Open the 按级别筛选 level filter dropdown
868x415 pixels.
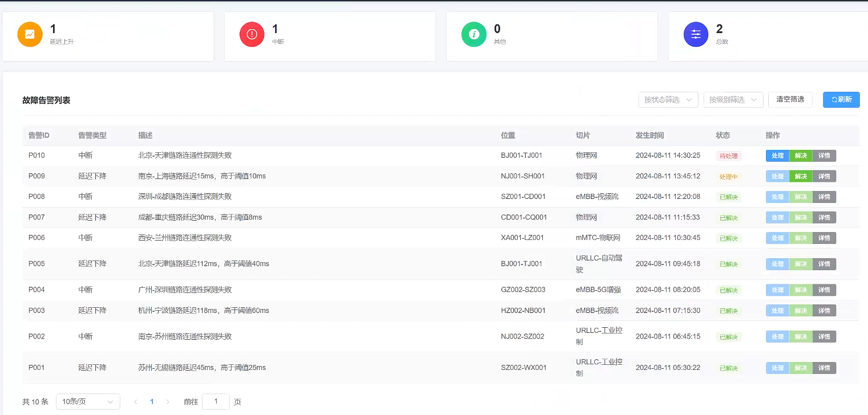pos(733,100)
